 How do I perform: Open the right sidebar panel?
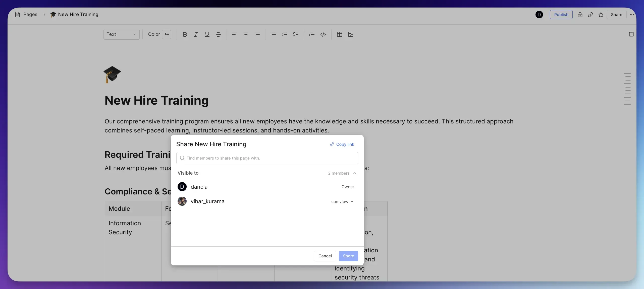point(631,34)
